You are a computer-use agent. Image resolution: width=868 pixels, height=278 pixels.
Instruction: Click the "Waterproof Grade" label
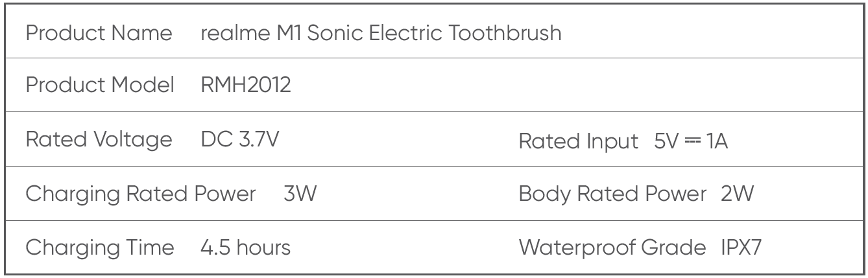pos(612,248)
